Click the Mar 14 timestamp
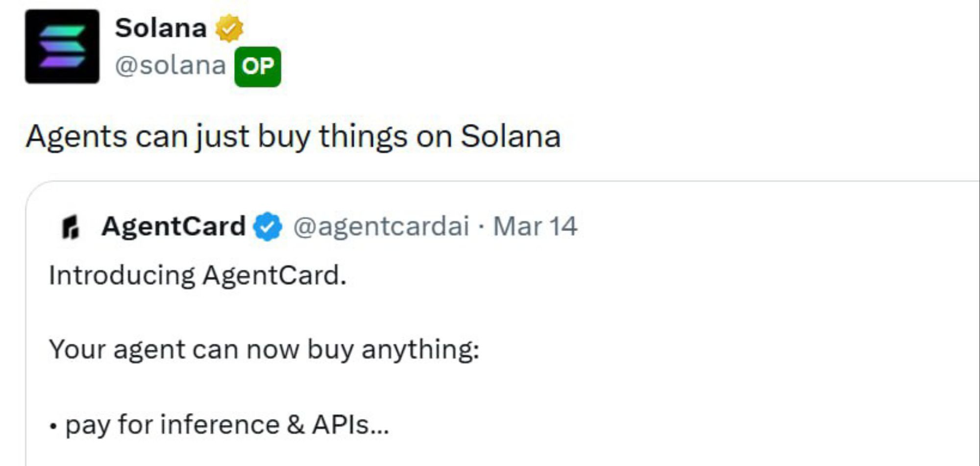 click(535, 226)
